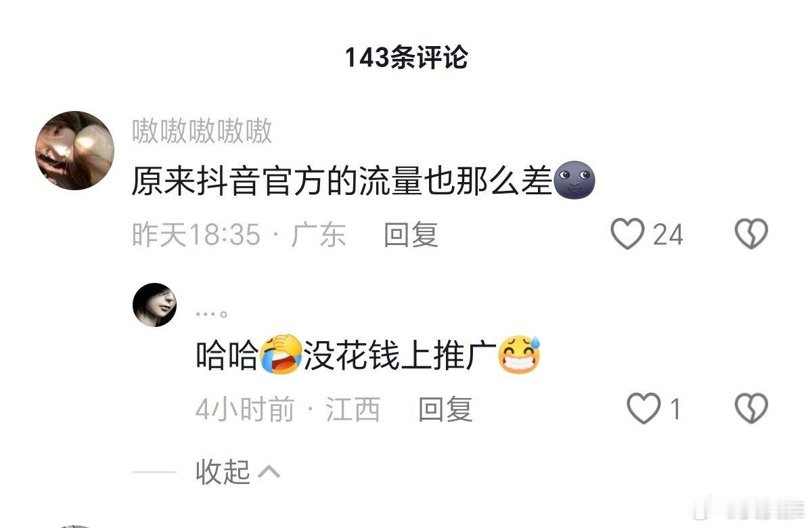Tap timestamp 昨天18:35 · 广东
Viewport: 812px width, 528px height.
point(239,235)
